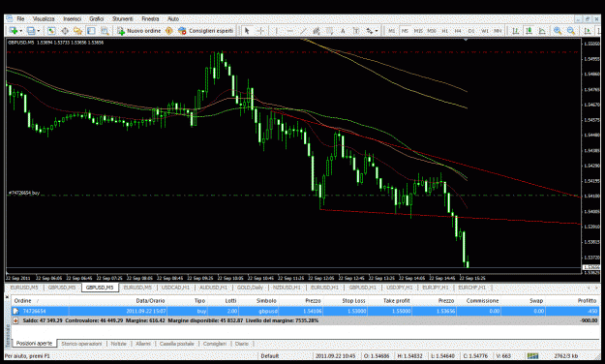Viewport: 605px width, 364px height.
Task: Click the connection status bars in status bar
Action: [x=532, y=355]
